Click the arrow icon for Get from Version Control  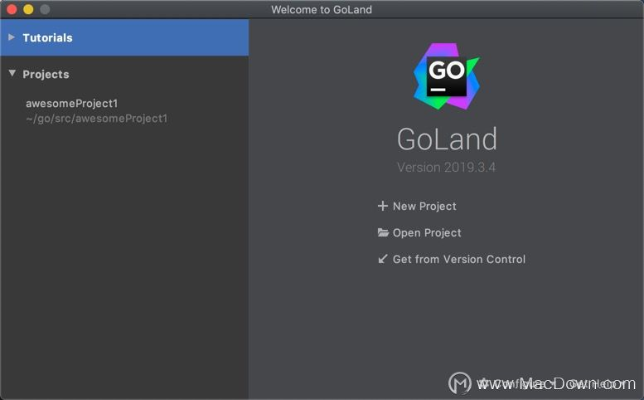(x=382, y=259)
